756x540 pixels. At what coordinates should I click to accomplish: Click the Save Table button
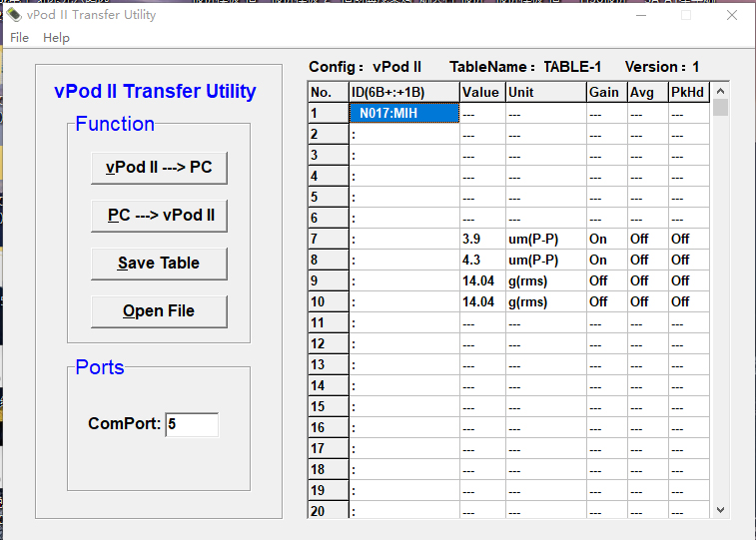pyautogui.click(x=159, y=264)
